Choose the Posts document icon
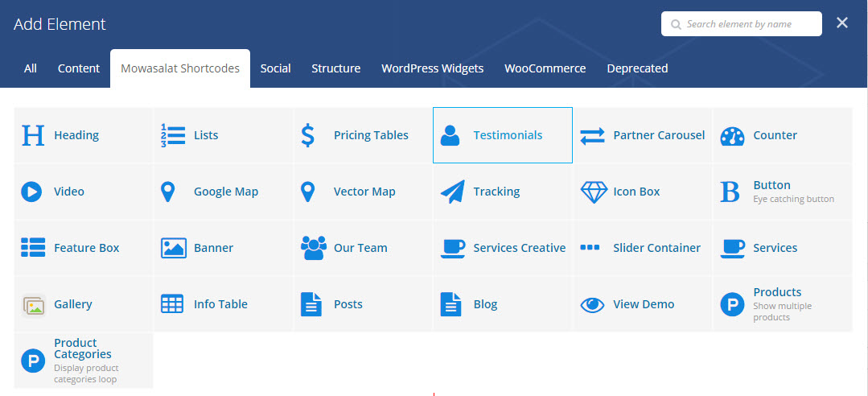The width and height of the screenshot is (868, 396). [311, 304]
